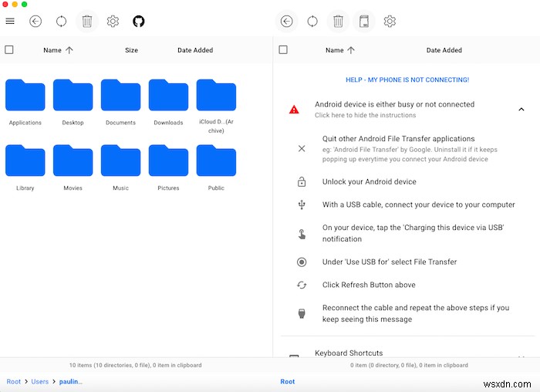Click the trash icon in right pane toolbar
Image resolution: width=540 pixels, height=392 pixels.
click(338, 22)
